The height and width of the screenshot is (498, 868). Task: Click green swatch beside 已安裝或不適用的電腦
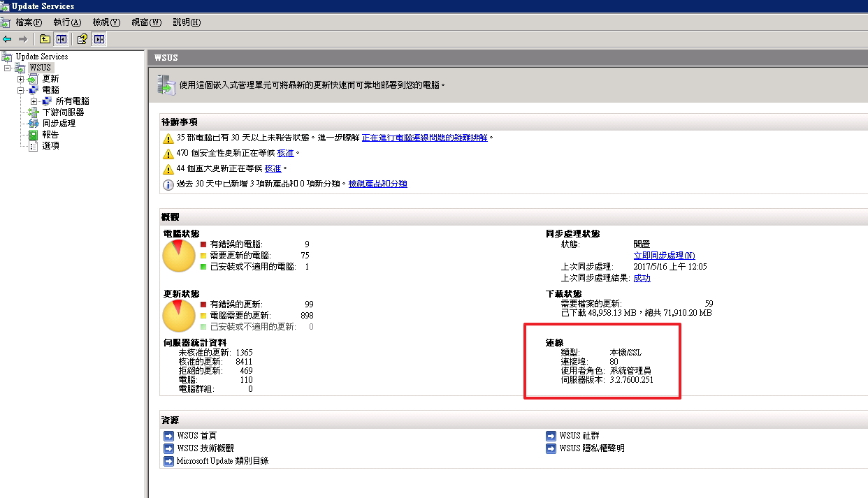203,267
